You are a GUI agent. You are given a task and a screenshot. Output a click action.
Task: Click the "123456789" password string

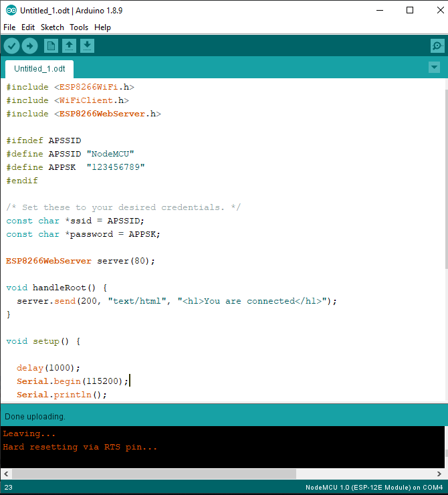click(116, 167)
